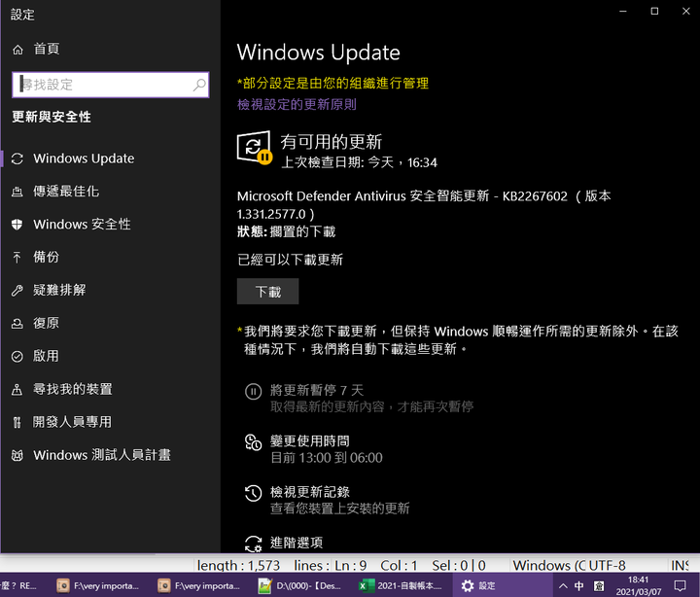This screenshot has width=700, height=597.
Task: Click the clock icon beside 變更使用時間
Action: coord(253,442)
